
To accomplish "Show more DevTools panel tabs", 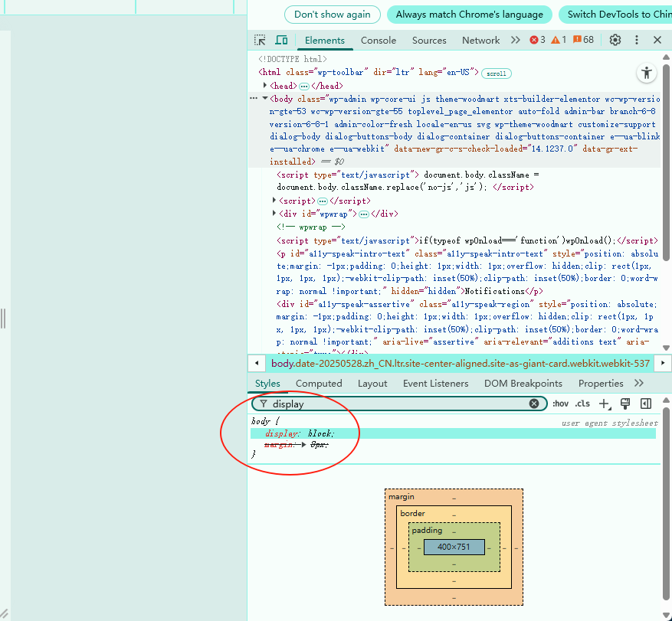I will [515, 40].
